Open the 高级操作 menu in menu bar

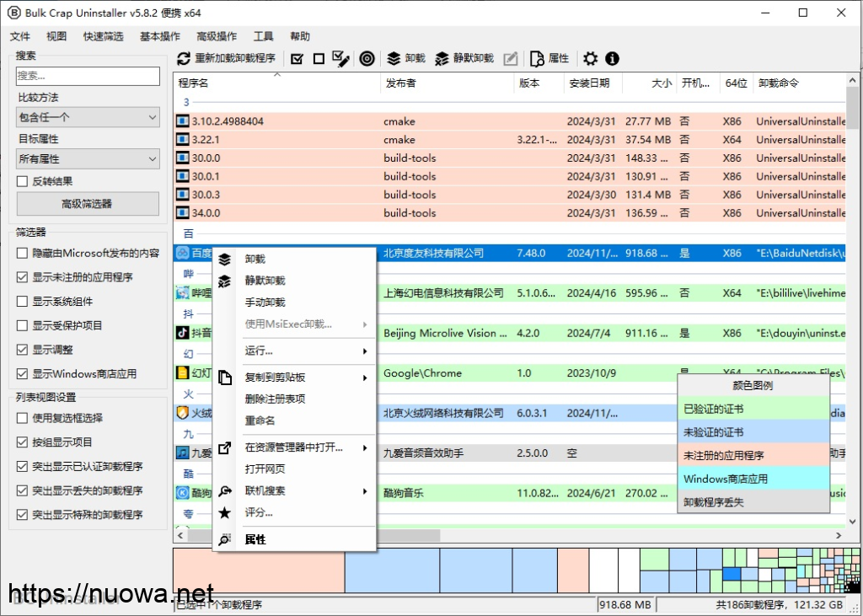coord(217,36)
